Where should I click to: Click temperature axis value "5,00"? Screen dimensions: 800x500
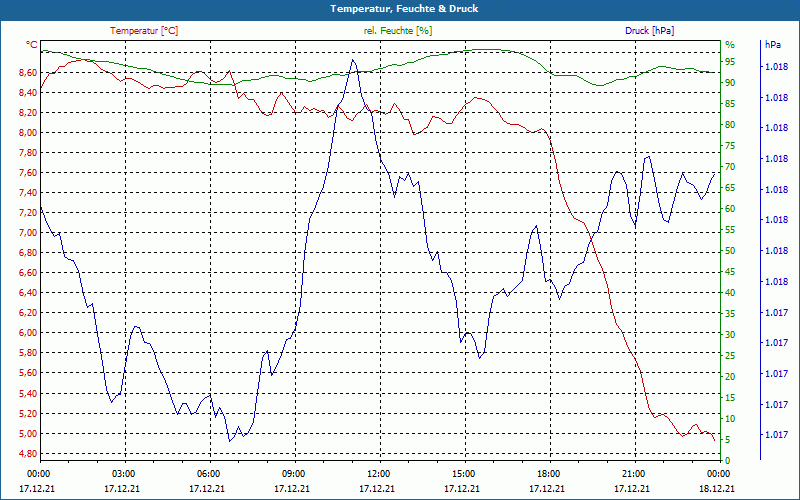(x=28, y=434)
